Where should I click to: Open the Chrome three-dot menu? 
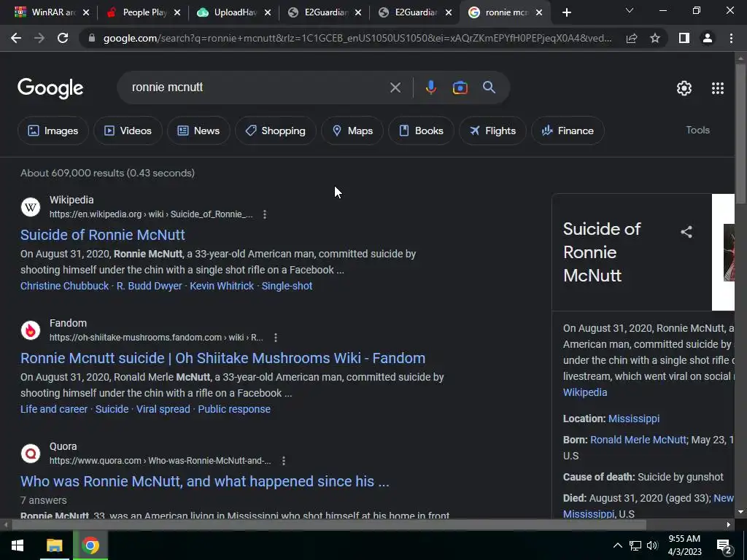(731, 38)
